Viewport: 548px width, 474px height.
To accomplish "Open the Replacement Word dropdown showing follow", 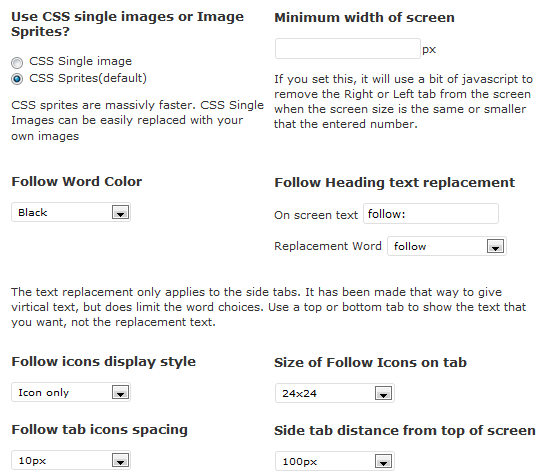I will tap(447, 246).
